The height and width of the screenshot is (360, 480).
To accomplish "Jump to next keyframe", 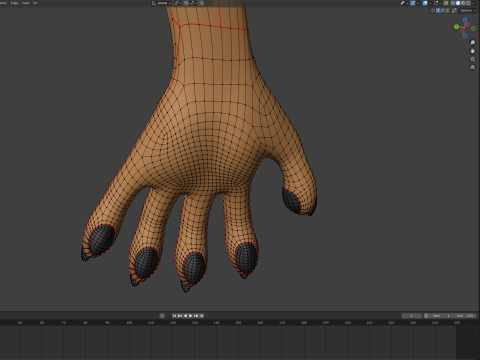I will pos(196,316).
